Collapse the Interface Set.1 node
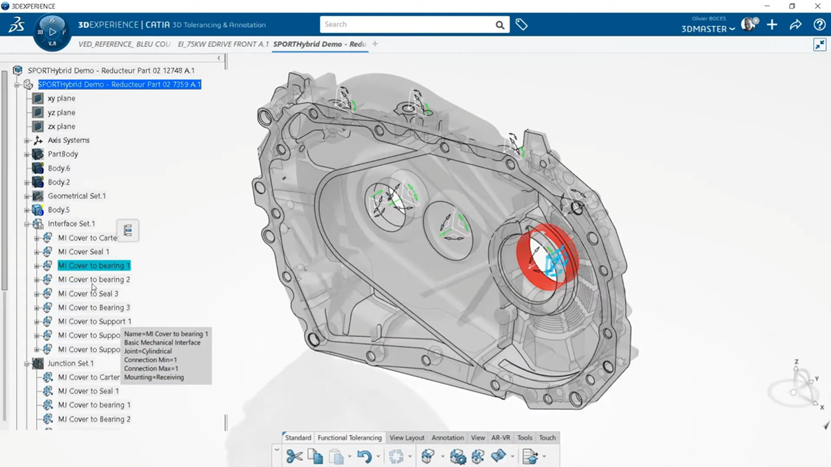 click(26, 224)
